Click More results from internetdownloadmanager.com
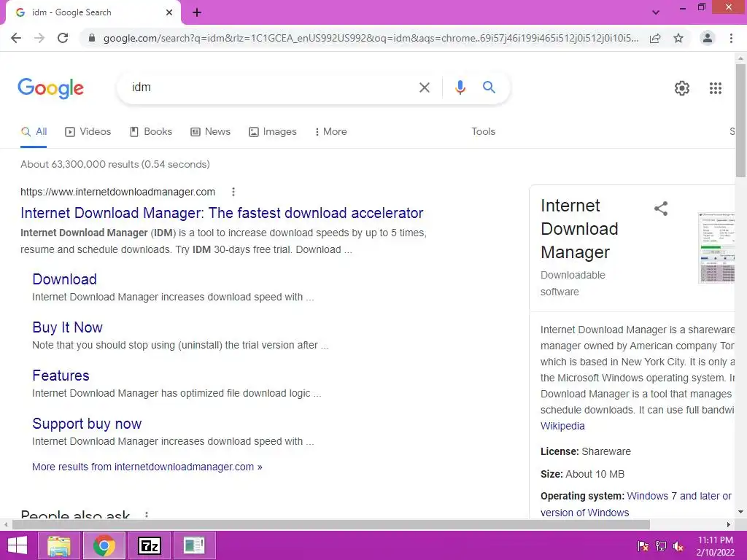747x560 pixels. 147,467
